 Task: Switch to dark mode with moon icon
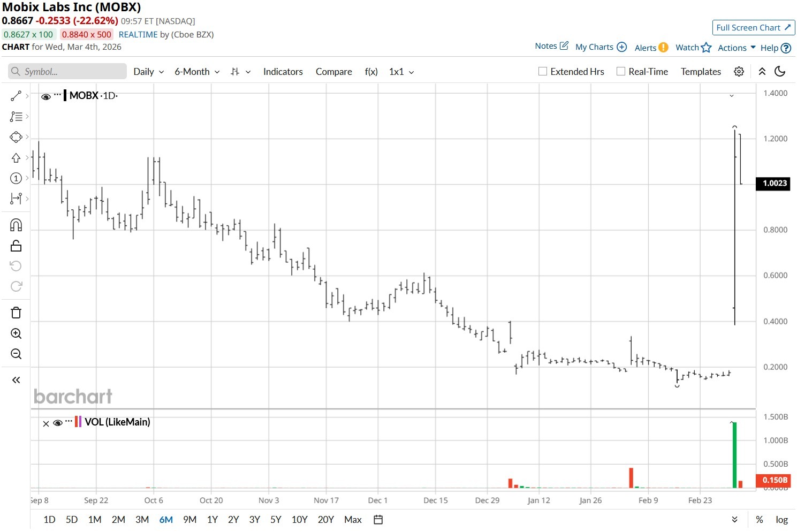click(780, 72)
